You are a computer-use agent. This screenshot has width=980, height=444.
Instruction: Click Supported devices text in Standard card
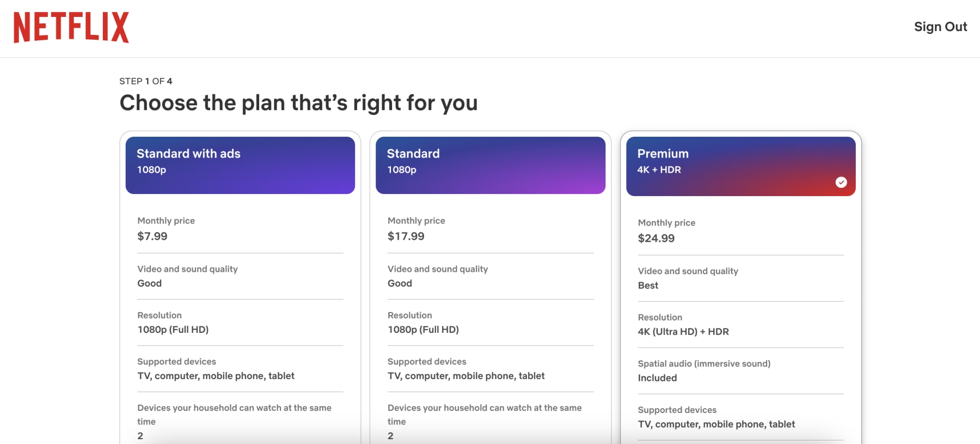click(x=466, y=376)
